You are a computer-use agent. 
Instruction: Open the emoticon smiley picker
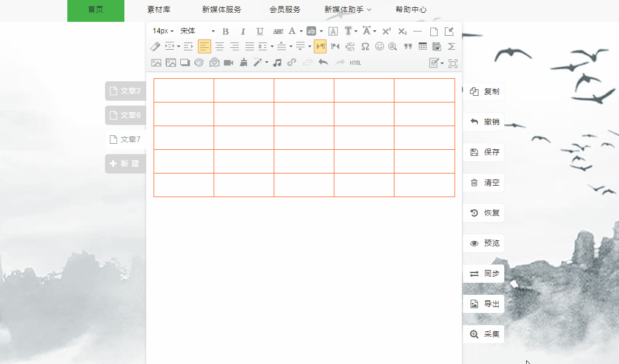pos(379,47)
